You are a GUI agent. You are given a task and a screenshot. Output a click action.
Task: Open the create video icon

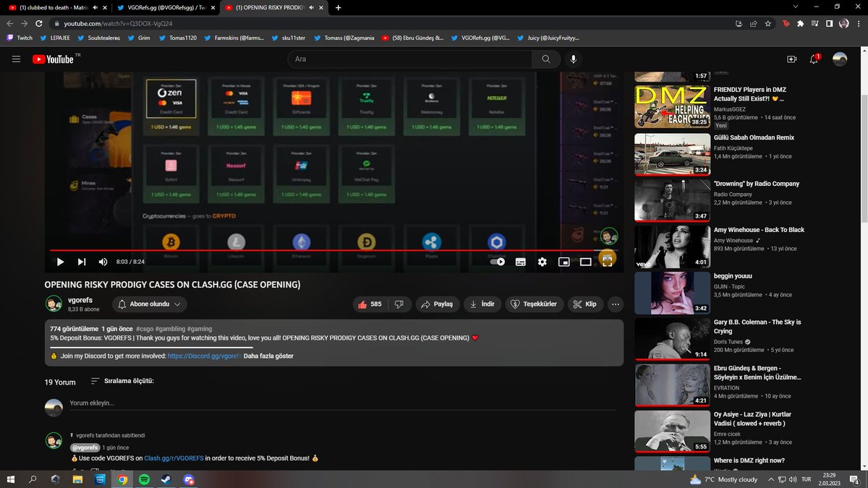tap(791, 59)
